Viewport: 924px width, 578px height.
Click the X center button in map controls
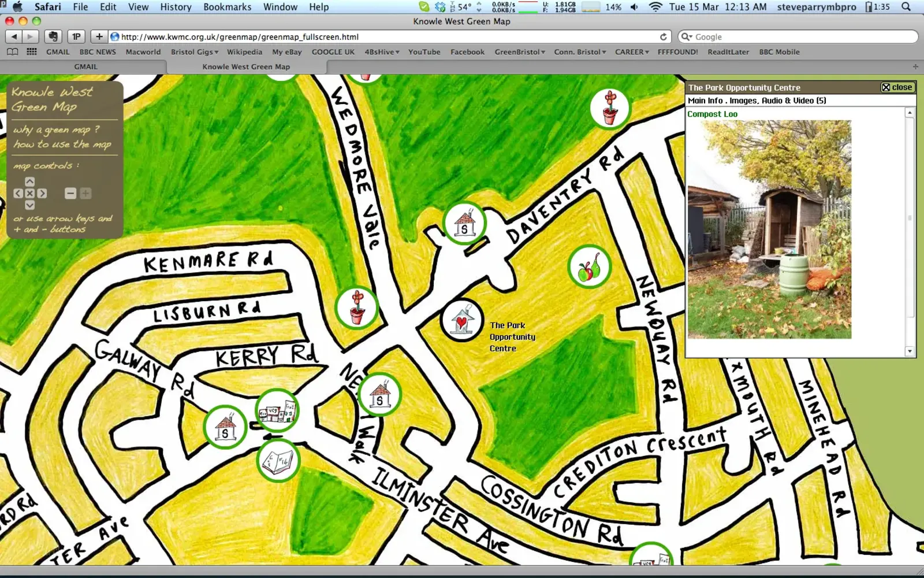pos(30,194)
